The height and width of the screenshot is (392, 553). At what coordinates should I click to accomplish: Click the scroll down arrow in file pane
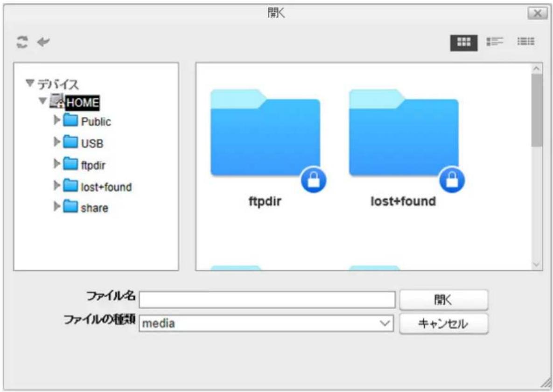(x=536, y=265)
